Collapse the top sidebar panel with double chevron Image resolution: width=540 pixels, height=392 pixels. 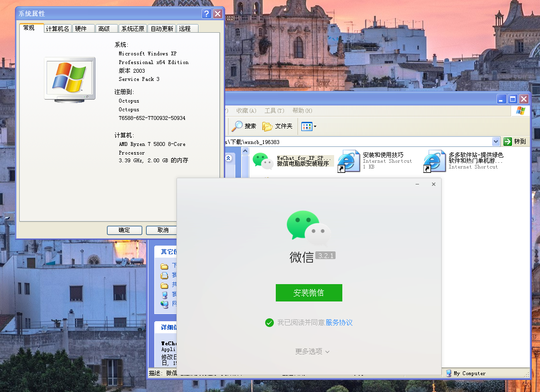click(229, 158)
